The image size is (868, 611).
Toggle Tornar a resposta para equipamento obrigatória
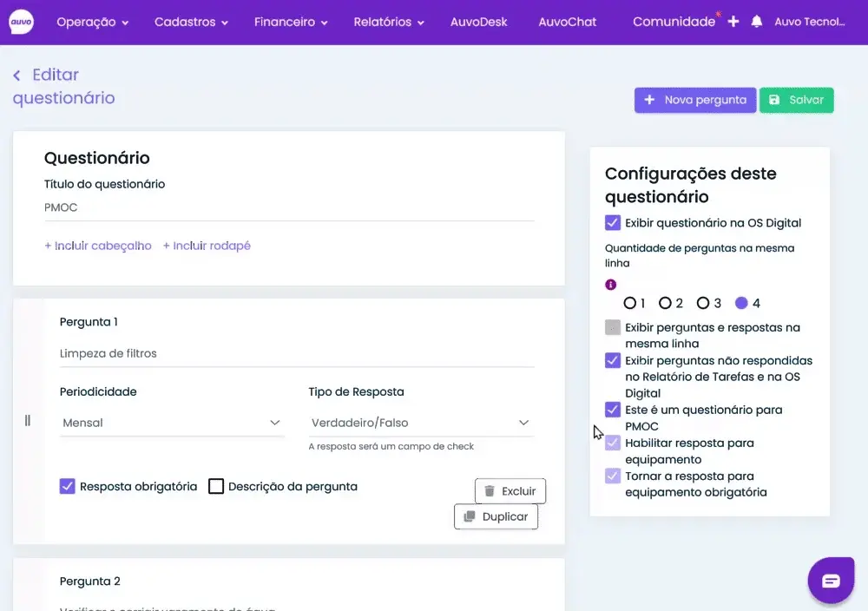tap(612, 476)
